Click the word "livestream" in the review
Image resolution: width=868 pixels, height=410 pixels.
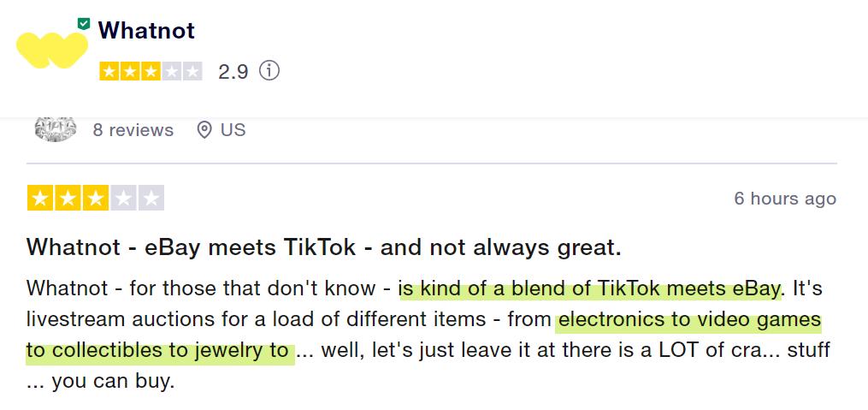point(71,321)
